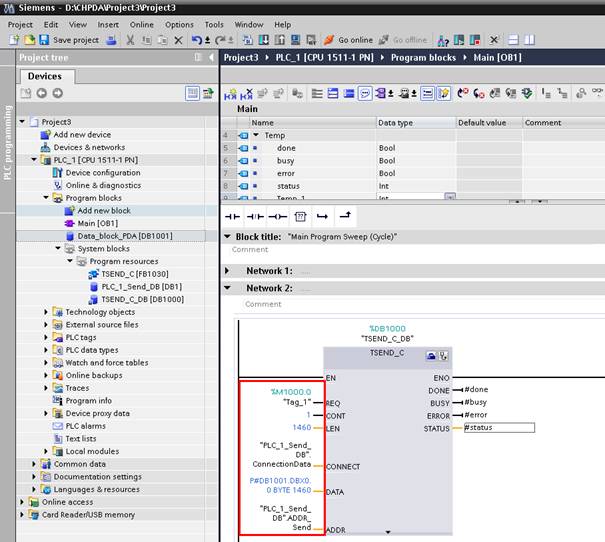The image size is (605, 542).
Task: Insert a normally open contact
Action: (233, 216)
